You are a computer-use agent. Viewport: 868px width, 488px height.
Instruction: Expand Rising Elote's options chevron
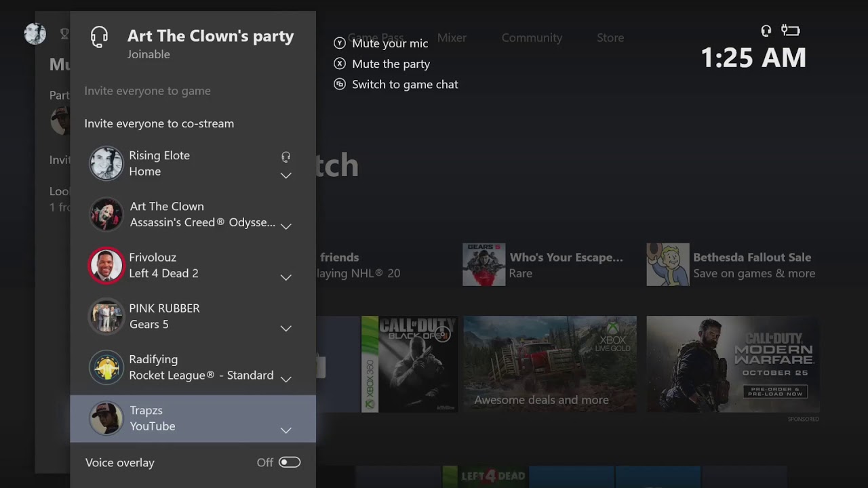click(286, 176)
